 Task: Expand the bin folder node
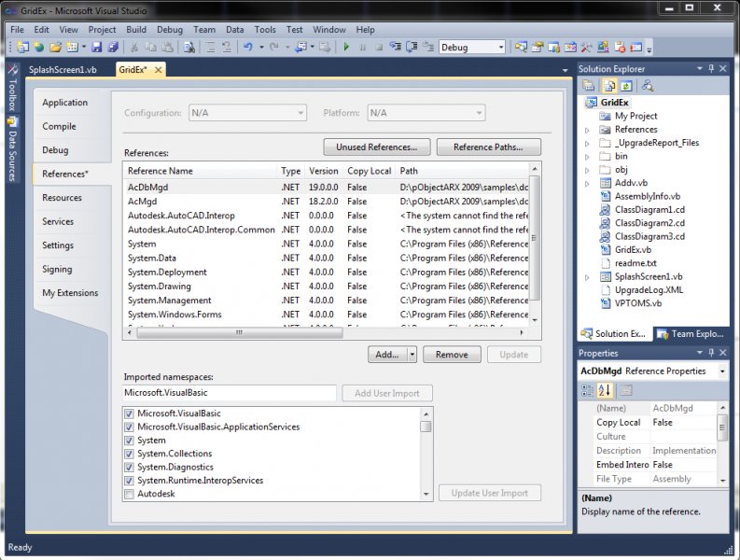click(x=587, y=157)
